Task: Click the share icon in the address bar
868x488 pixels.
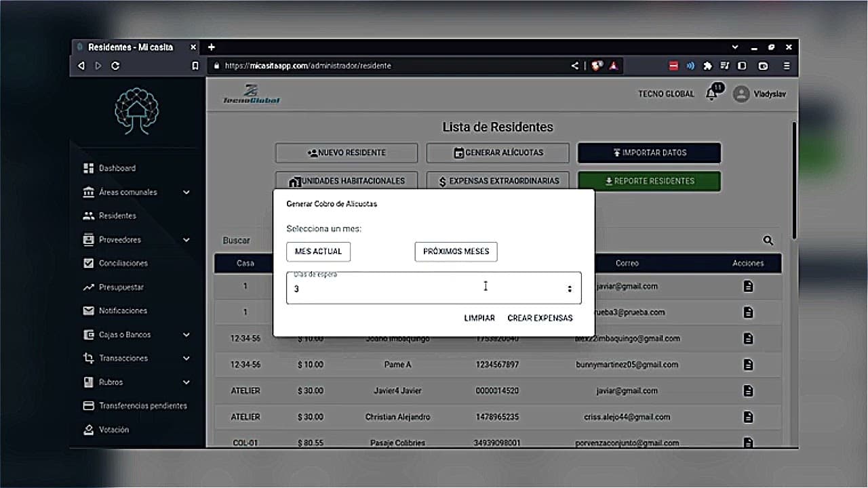Action: coord(575,66)
